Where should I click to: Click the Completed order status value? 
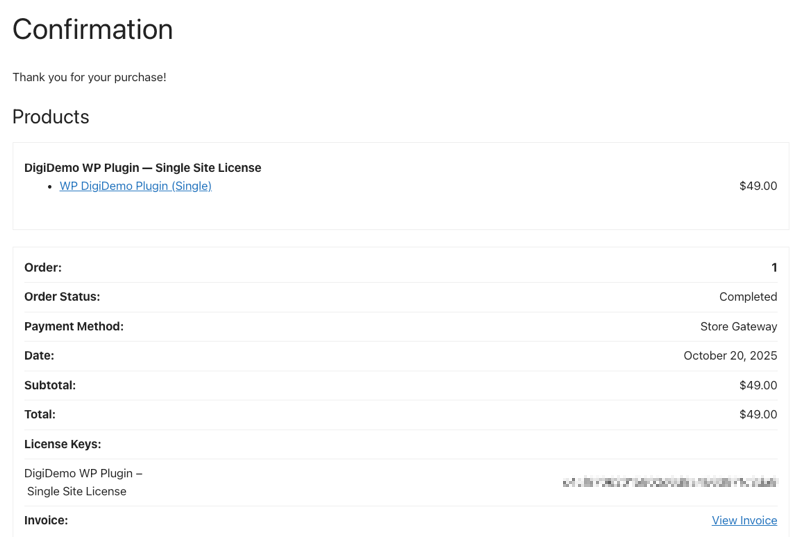pyautogui.click(x=747, y=297)
